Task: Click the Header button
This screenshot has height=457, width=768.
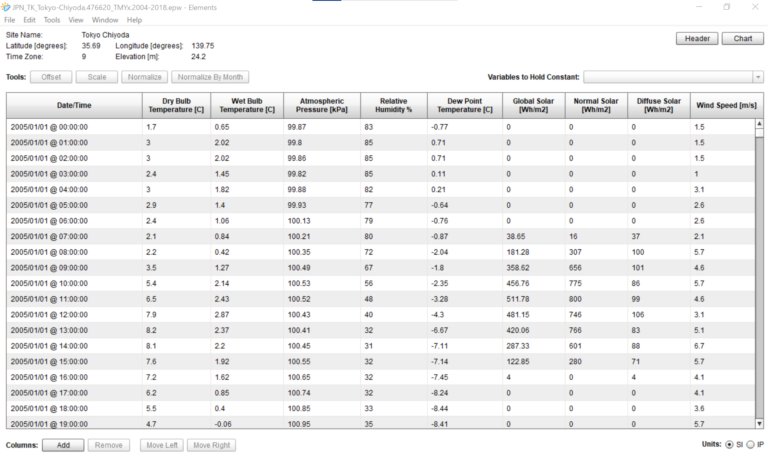Action: click(x=697, y=39)
